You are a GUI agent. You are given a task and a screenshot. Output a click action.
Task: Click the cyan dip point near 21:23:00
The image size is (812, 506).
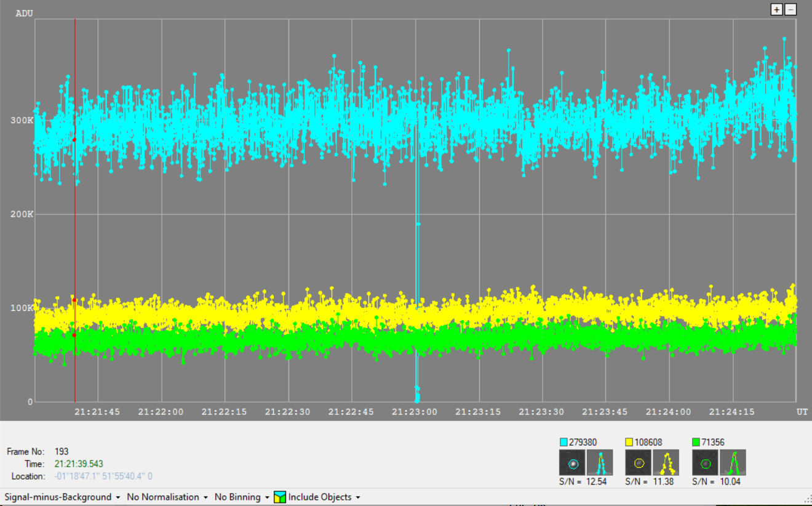[417, 397]
